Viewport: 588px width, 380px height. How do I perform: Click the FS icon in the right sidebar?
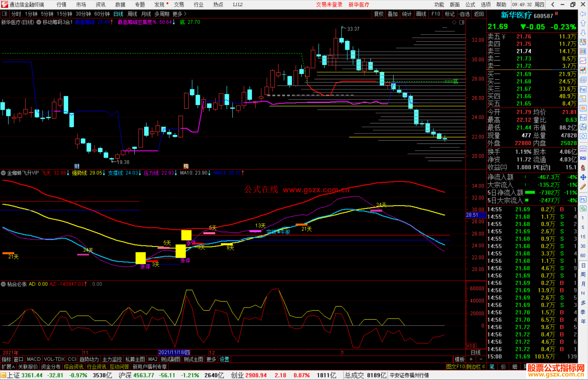(x=583, y=199)
